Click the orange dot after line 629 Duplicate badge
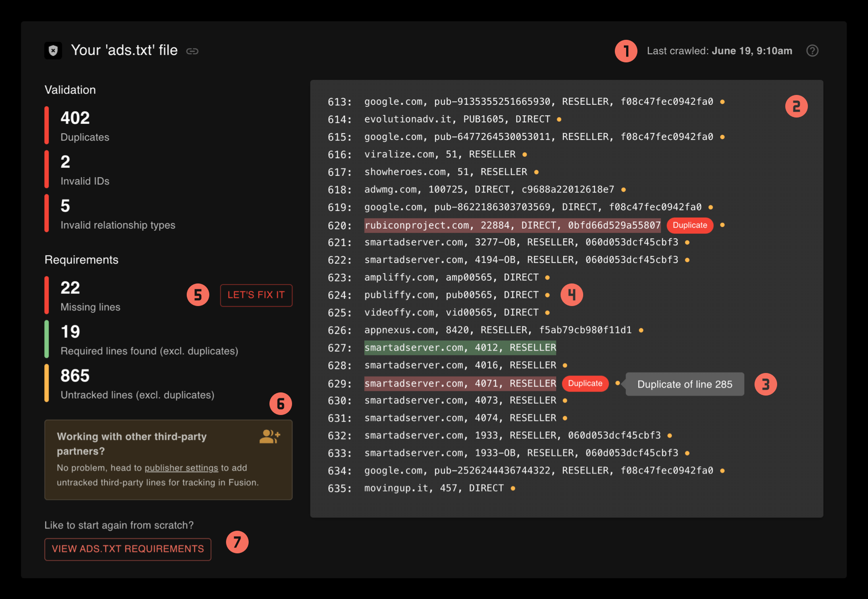This screenshot has width=868, height=599. click(618, 383)
